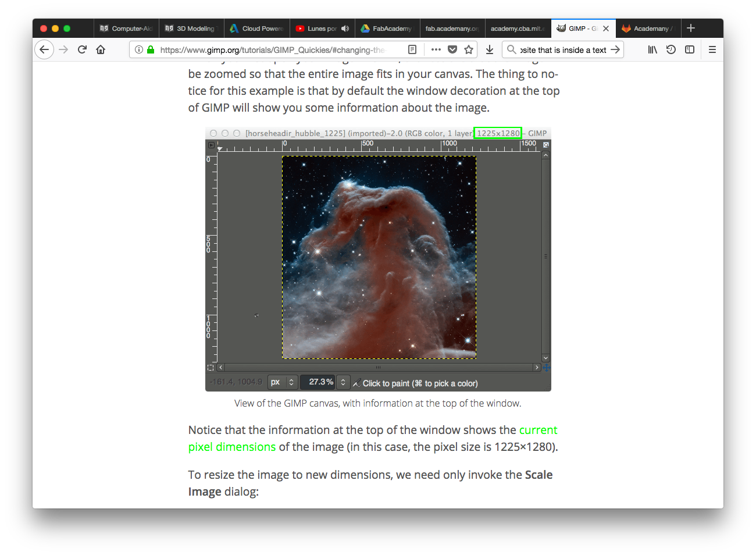Open a new browser tab
Image resolution: width=756 pixels, height=555 pixels.
pyautogui.click(x=691, y=28)
